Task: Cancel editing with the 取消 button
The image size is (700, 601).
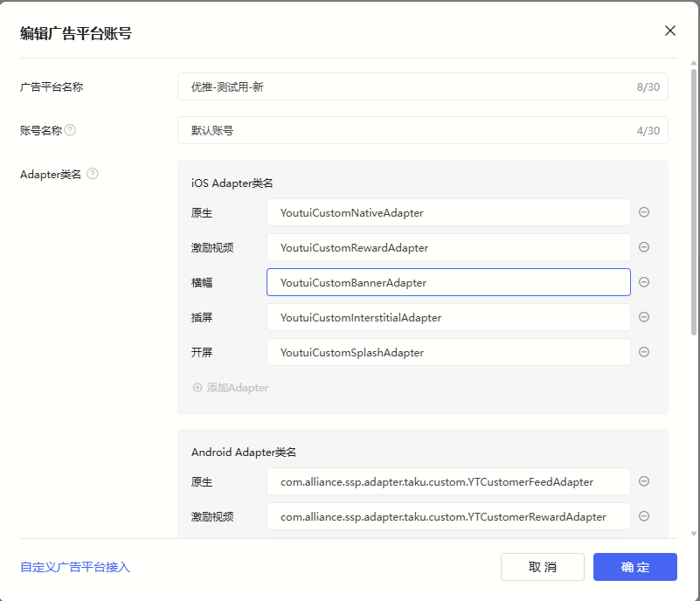Action: click(x=543, y=567)
